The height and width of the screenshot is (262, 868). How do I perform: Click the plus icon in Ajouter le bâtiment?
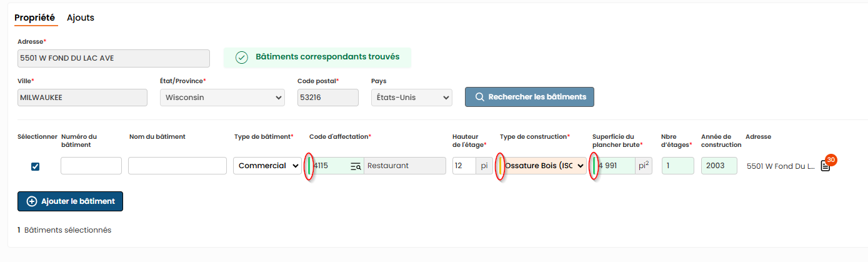[32, 201]
